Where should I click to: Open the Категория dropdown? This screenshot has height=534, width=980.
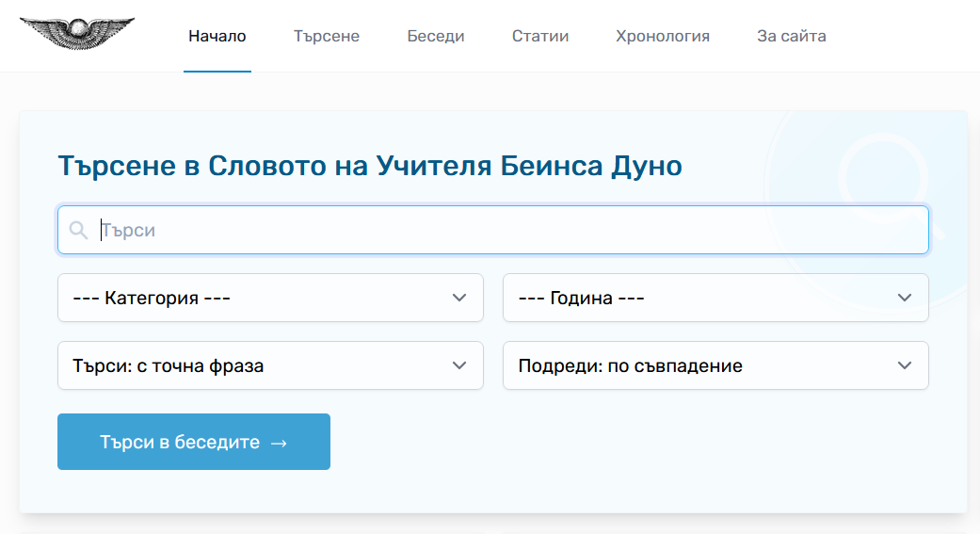coord(270,298)
